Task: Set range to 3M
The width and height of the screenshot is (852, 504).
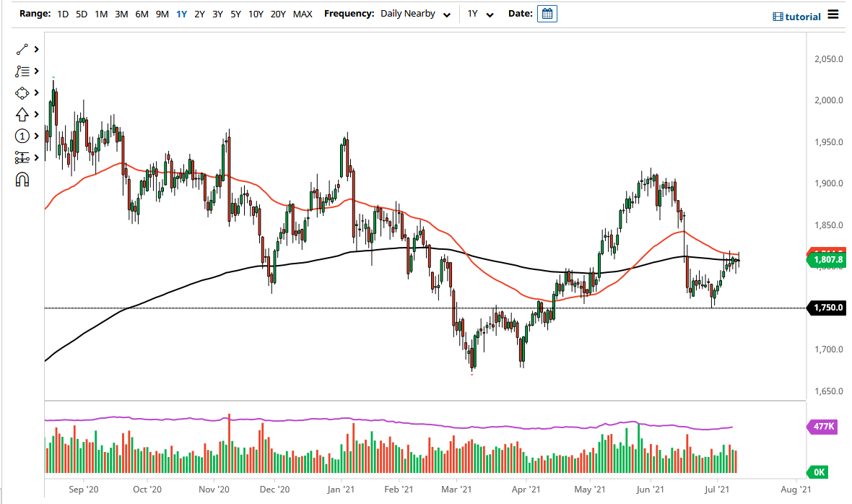Action: [x=121, y=14]
